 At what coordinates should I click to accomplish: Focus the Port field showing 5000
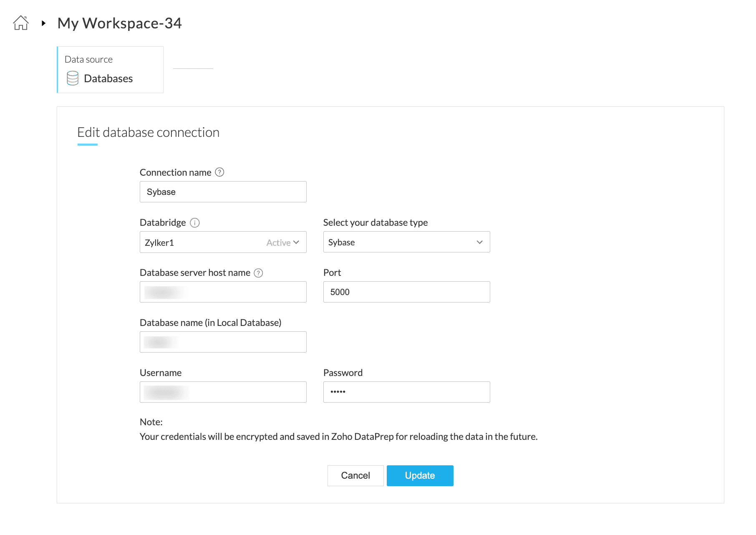point(407,292)
